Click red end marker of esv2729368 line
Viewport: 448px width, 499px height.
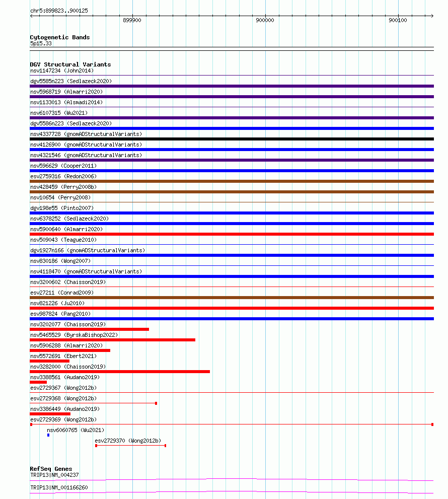coord(156,403)
